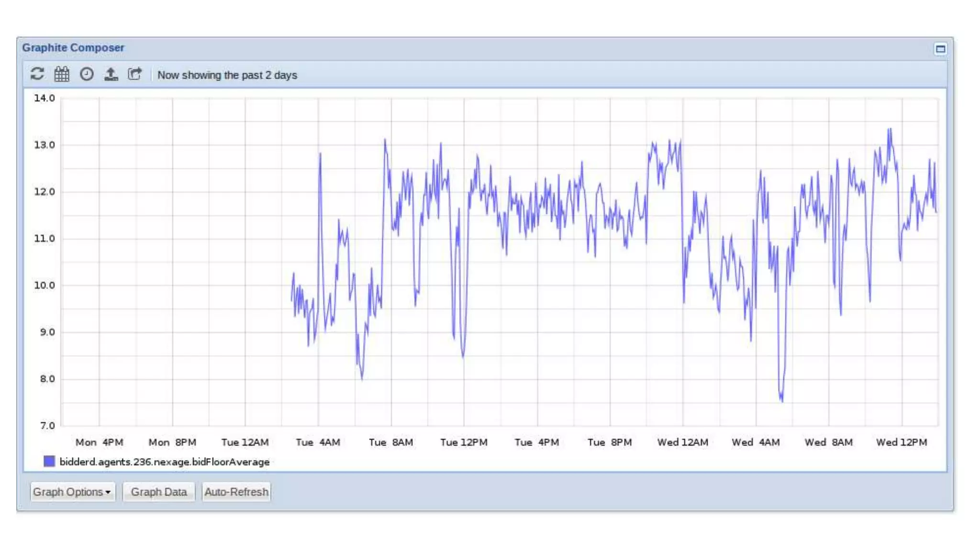The width and height of the screenshot is (980, 551).
Task: Click the 7.0 y-axis label
Action: click(47, 426)
